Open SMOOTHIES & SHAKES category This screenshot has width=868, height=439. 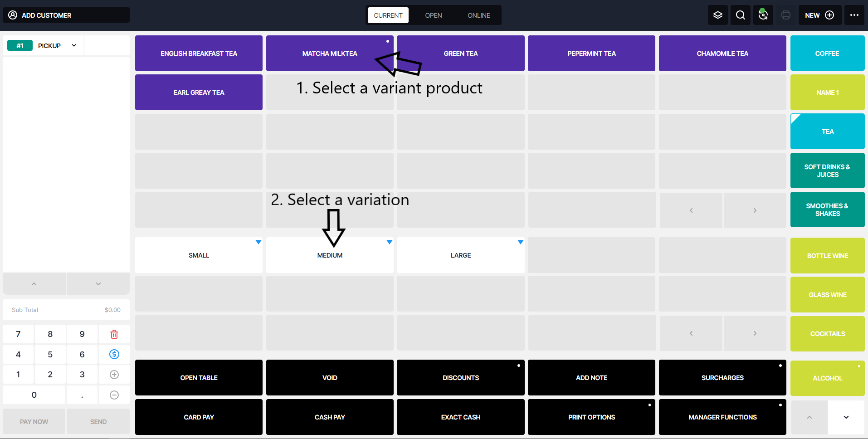point(827,210)
